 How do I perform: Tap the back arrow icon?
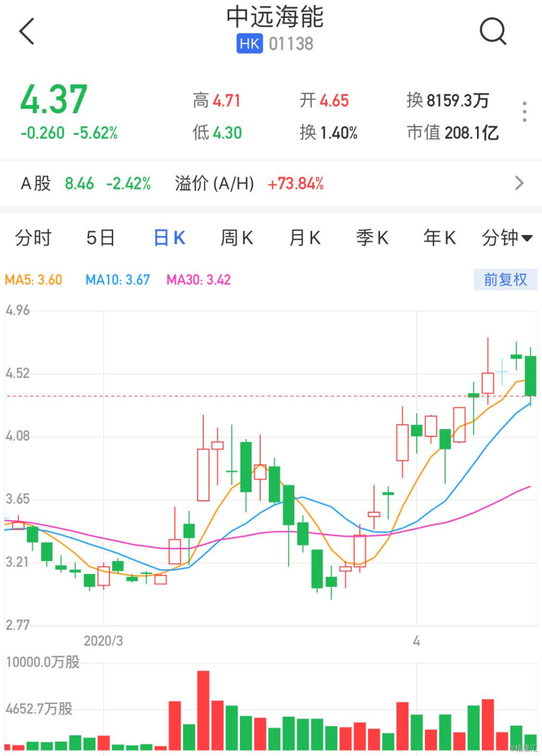pyautogui.click(x=27, y=31)
